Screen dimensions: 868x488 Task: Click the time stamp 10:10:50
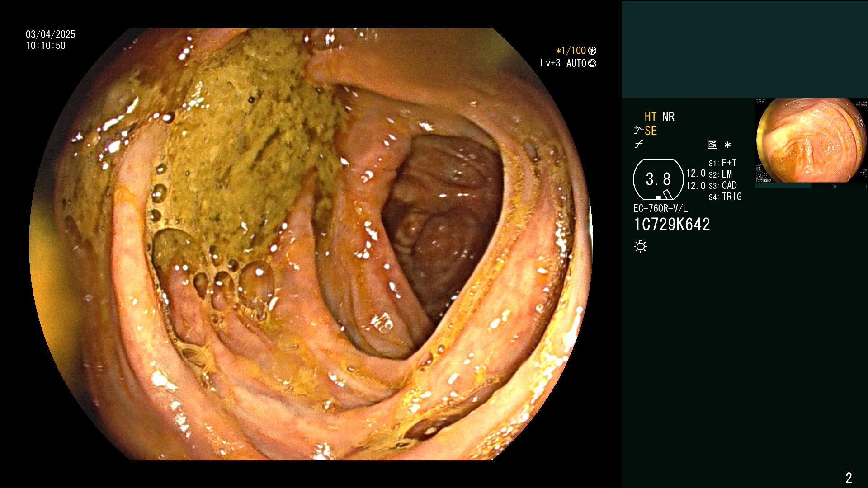click(x=46, y=46)
